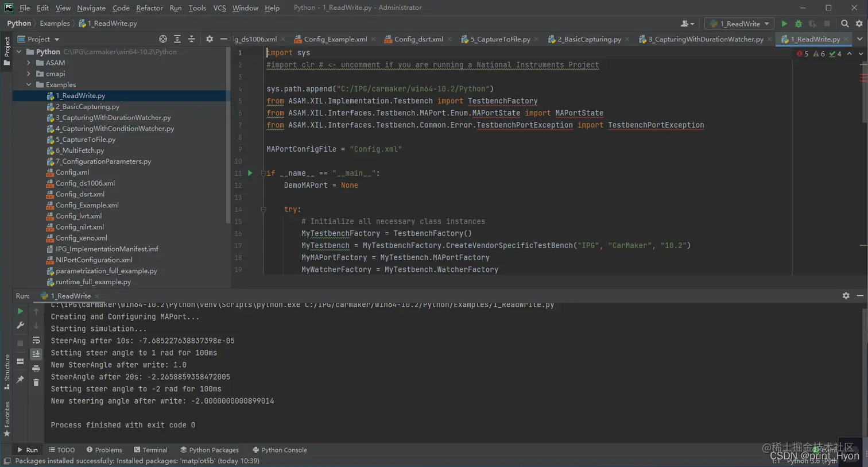Click run gutter arrow at line 11

[x=250, y=173]
